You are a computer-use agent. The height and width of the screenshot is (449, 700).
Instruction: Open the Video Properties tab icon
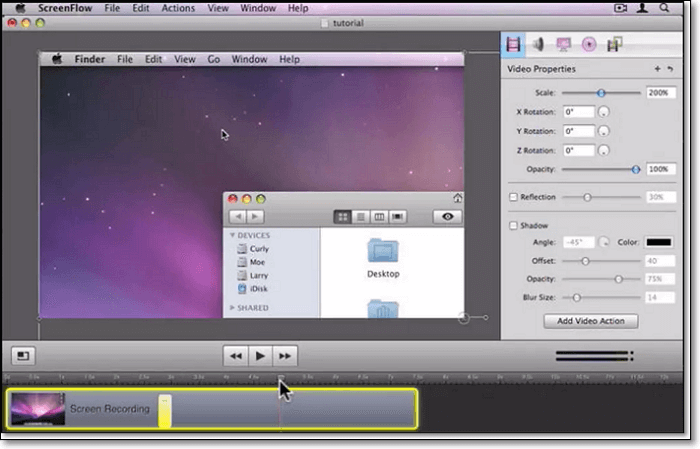pyautogui.click(x=514, y=44)
